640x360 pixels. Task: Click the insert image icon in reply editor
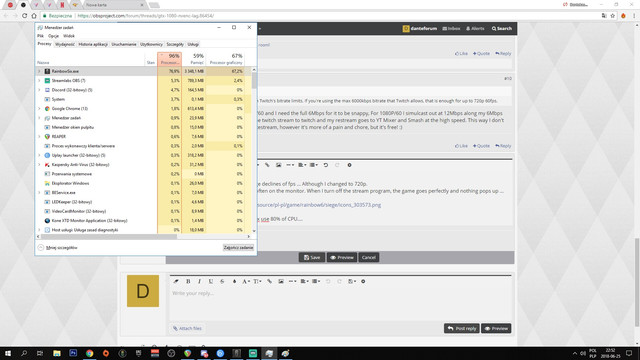[x=281, y=281]
